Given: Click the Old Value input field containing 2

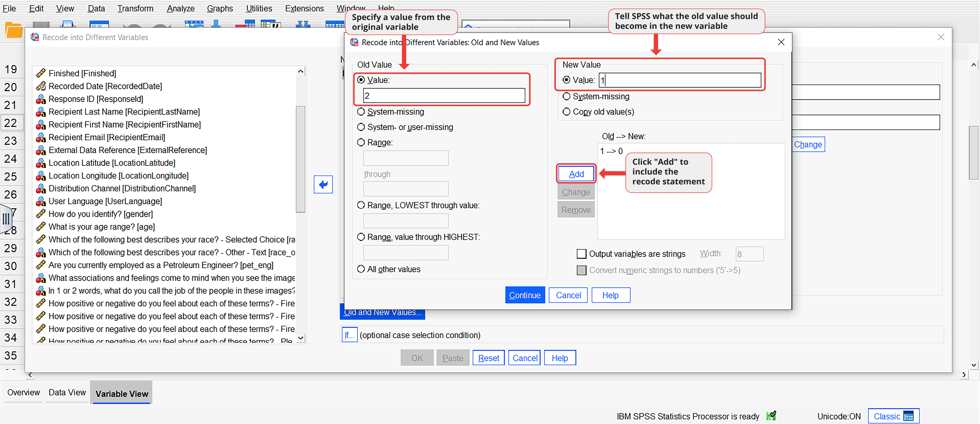Looking at the screenshot, I should pos(444,96).
